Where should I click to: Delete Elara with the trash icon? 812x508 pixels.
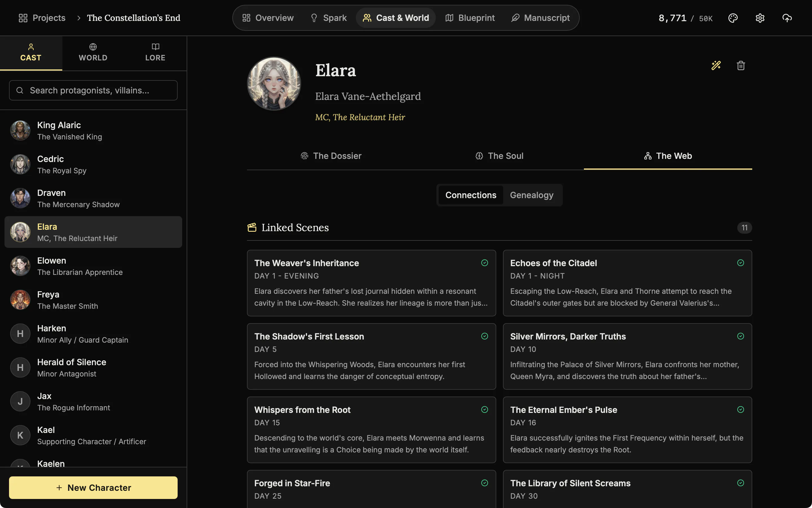click(x=741, y=65)
